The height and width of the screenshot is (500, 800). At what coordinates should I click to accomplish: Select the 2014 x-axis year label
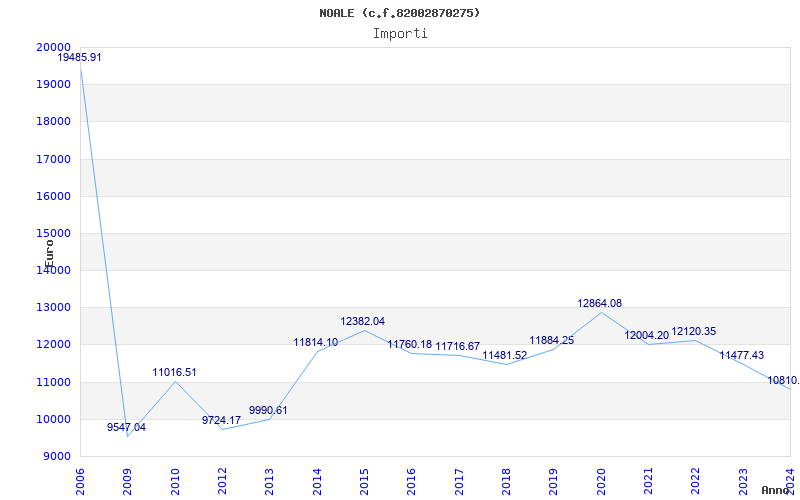tap(316, 481)
